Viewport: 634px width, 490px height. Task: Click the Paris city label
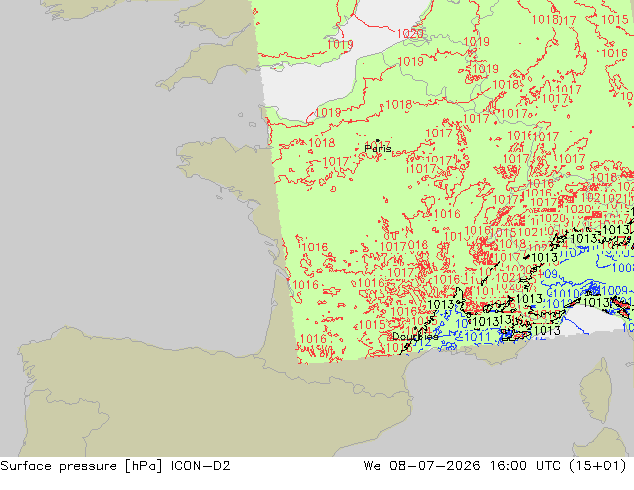(378, 148)
